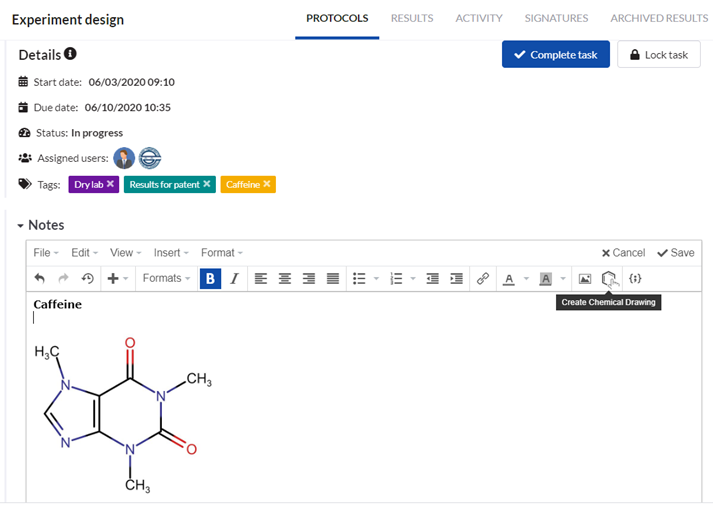713x508 pixels.
Task: Align text right
Action: coord(309,278)
